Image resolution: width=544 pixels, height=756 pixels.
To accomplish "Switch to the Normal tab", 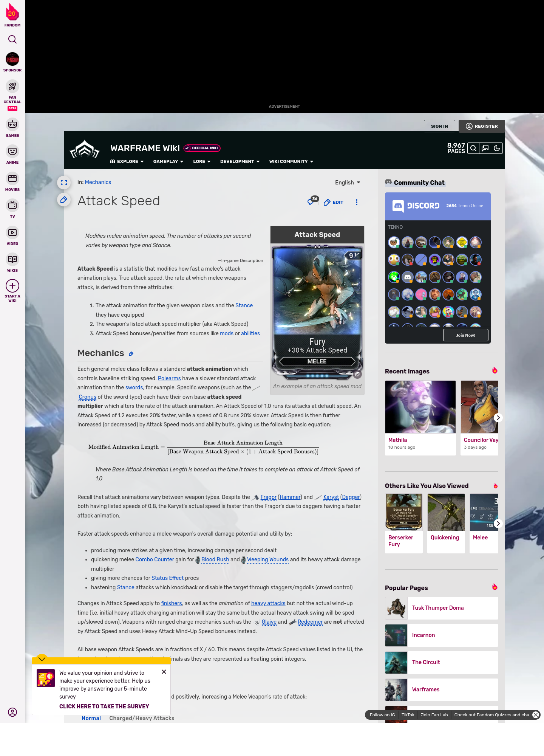I will click(x=91, y=718).
